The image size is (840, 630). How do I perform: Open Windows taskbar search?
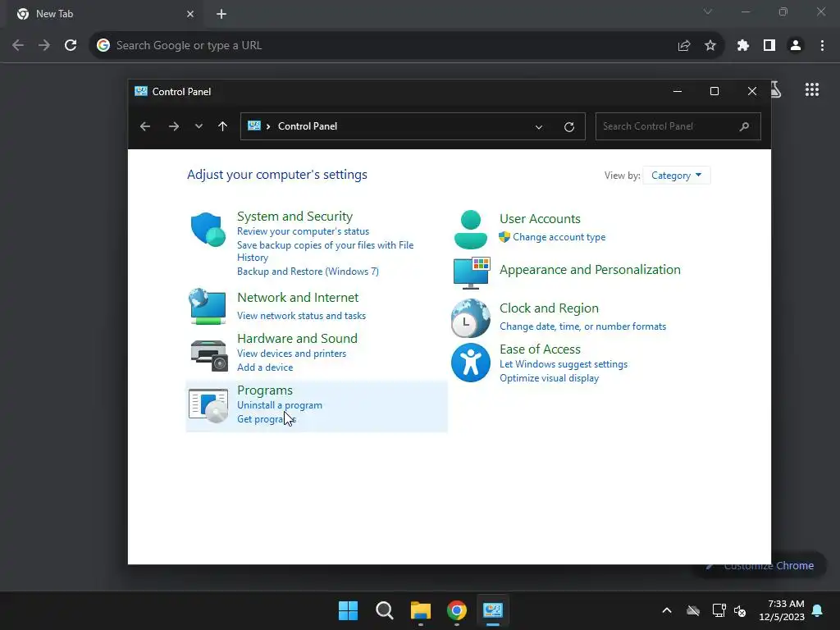pos(385,610)
